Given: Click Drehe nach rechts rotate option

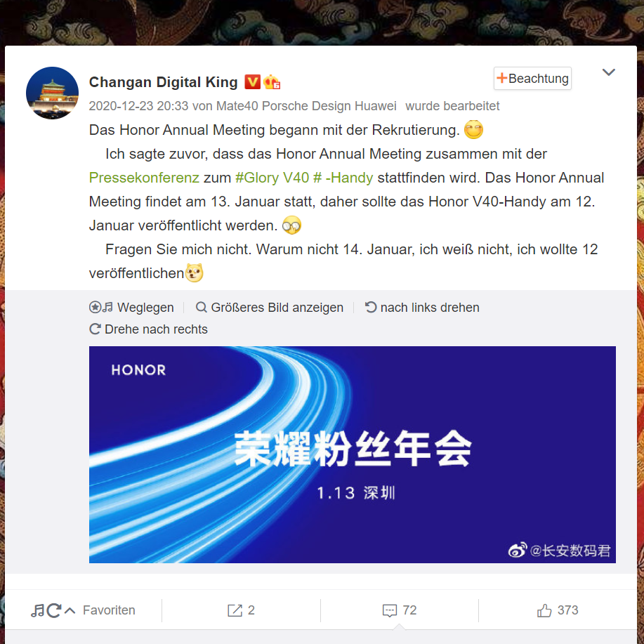Looking at the screenshot, I should pyautogui.click(x=148, y=329).
